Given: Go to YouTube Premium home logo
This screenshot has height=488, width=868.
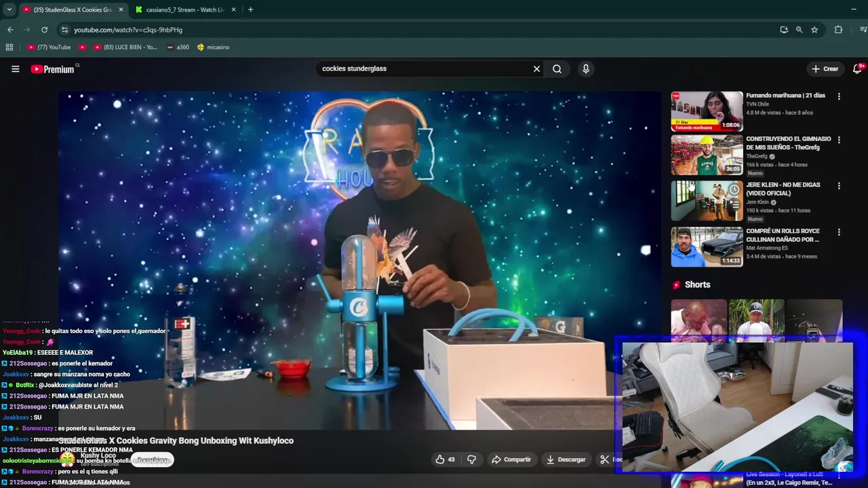Looking at the screenshot, I should tap(53, 69).
